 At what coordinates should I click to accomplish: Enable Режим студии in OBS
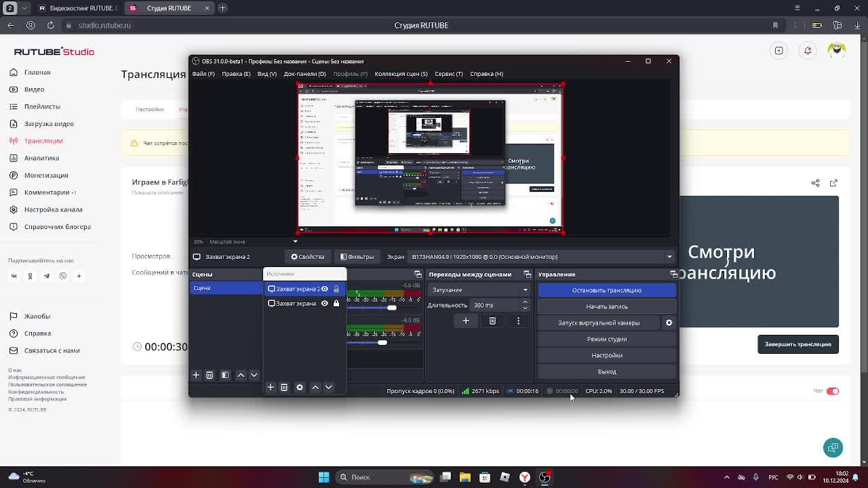[x=607, y=339]
